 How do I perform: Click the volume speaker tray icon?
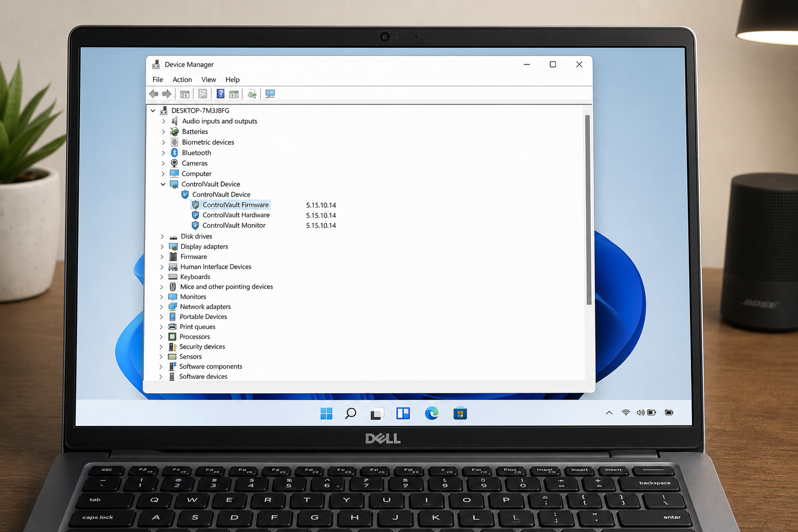coord(640,413)
